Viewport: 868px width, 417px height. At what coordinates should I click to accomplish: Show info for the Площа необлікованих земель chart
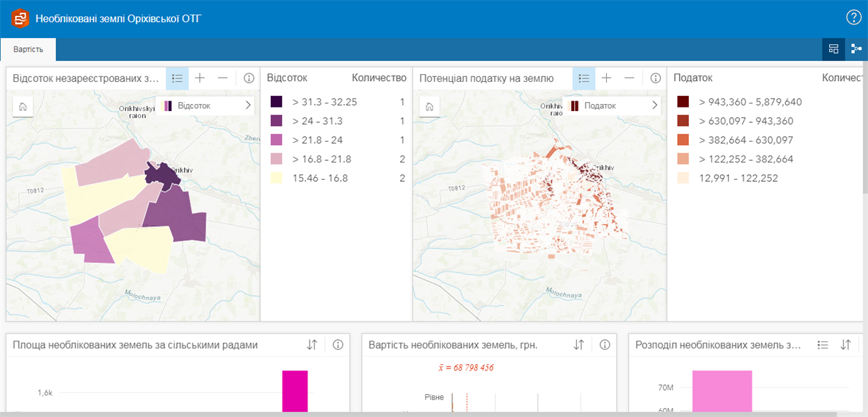coord(338,345)
